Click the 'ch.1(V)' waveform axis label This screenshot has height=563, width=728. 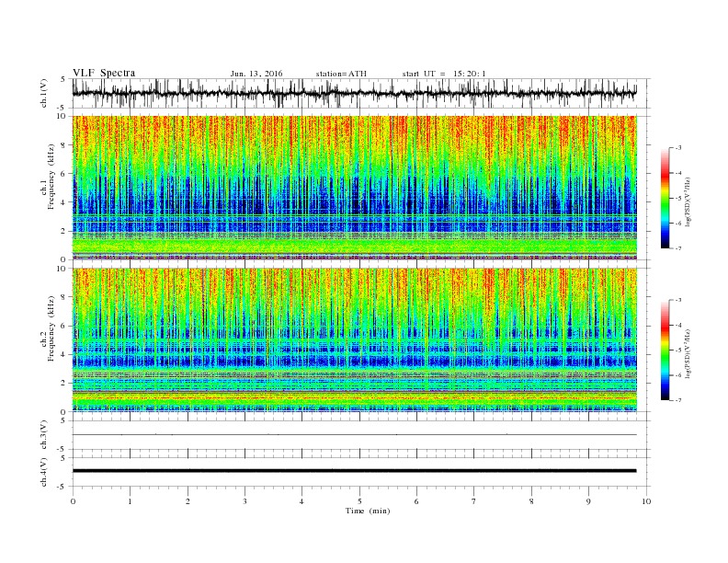point(44,93)
